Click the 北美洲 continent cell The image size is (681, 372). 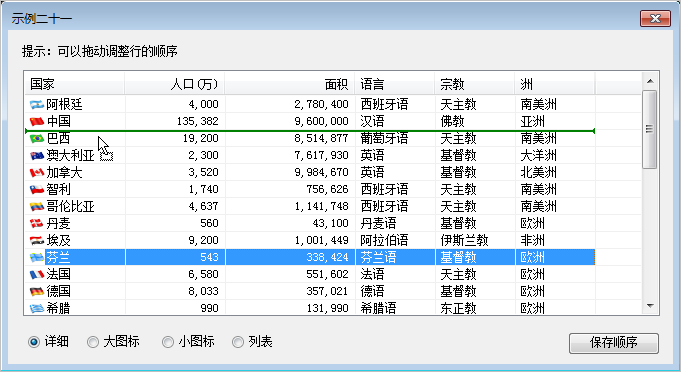(539, 172)
